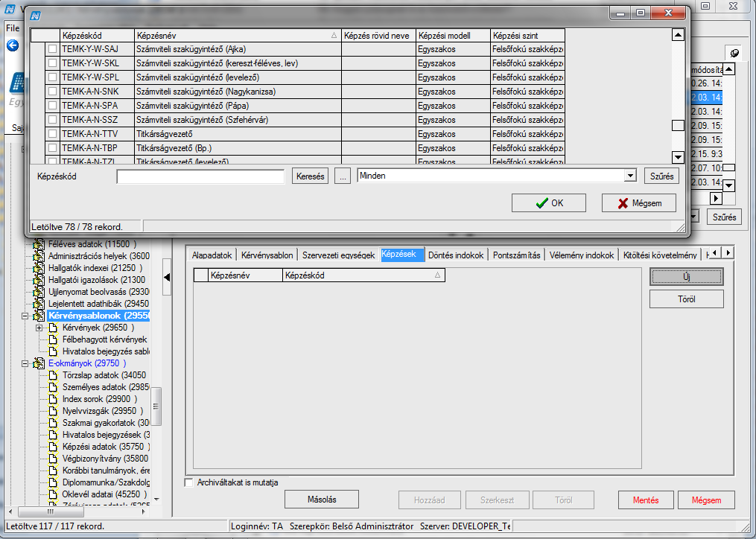Collapse the Kérvénysablonok tree node
Image resolution: width=756 pixels, height=539 pixels.
(x=25, y=316)
